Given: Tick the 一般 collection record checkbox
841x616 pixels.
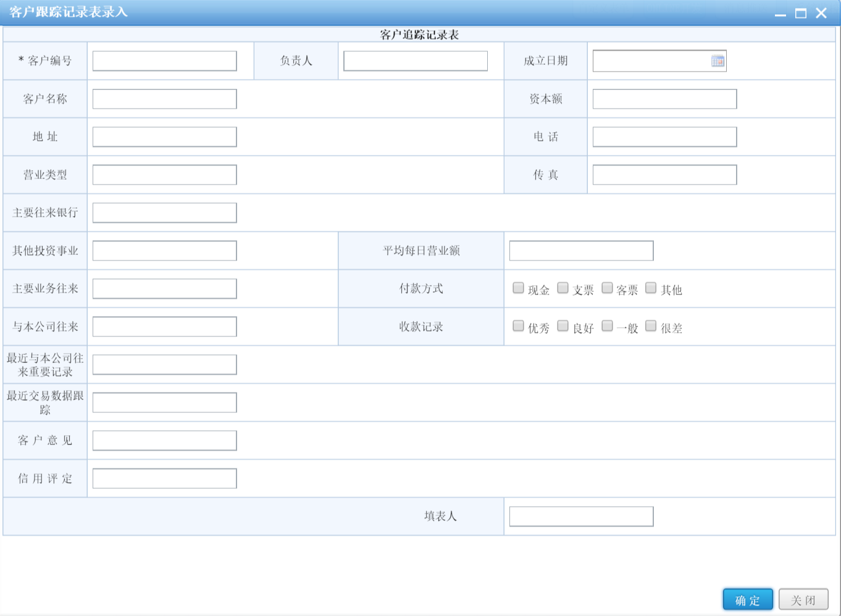Looking at the screenshot, I should click(x=607, y=326).
